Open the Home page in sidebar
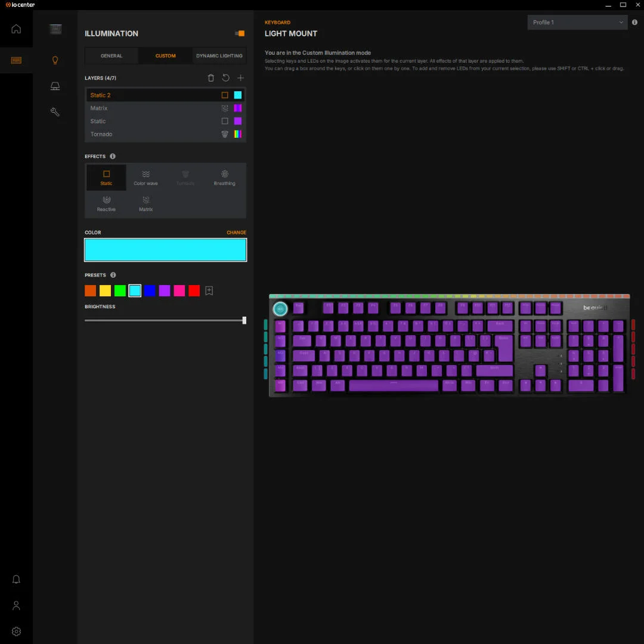 click(16, 29)
